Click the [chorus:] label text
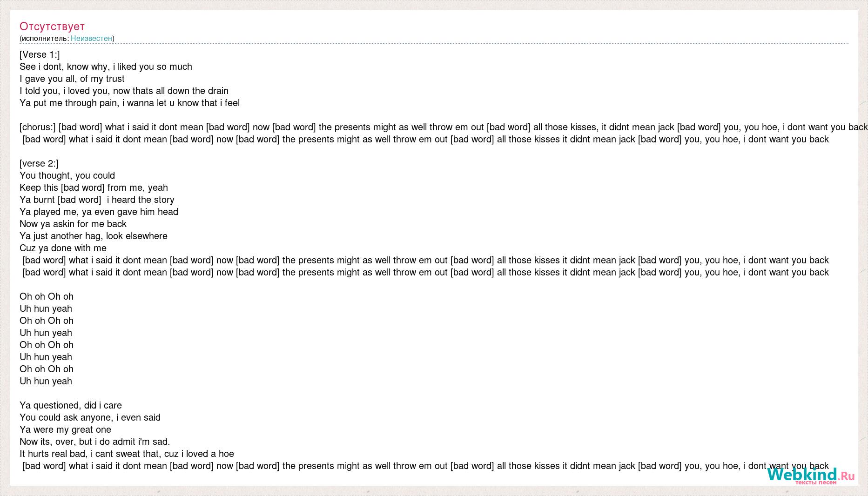The image size is (868, 496). (x=38, y=127)
